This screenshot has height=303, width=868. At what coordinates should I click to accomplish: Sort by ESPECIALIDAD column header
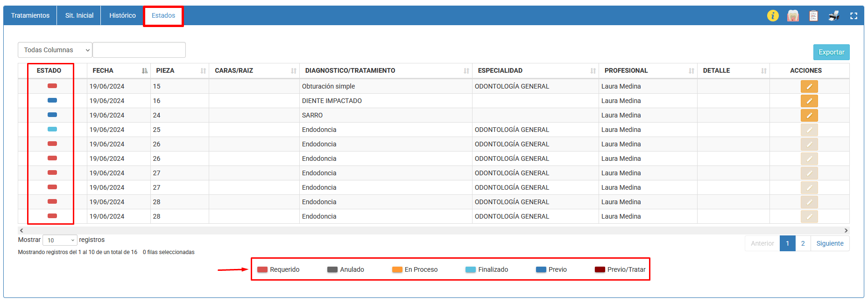pyautogui.click(x=535, y=70)
